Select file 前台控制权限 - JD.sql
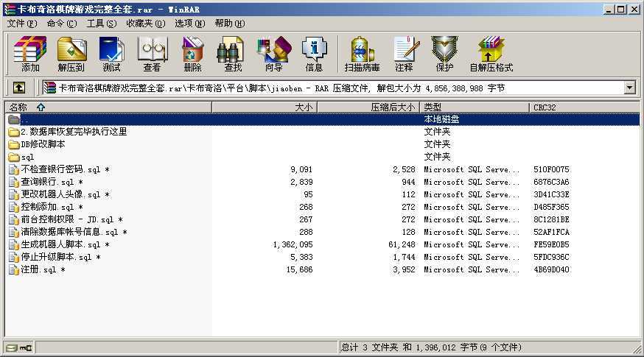 point(66,219)
